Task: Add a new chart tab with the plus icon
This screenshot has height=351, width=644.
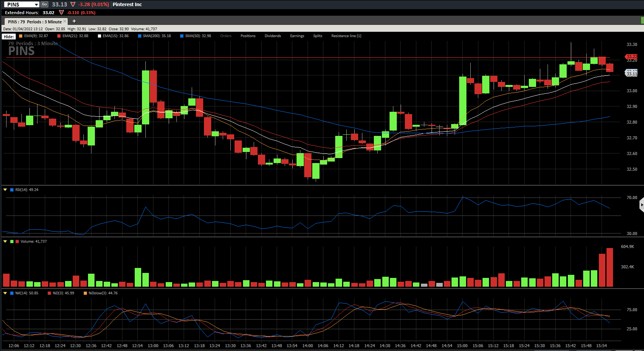Action: pos(74,21)
